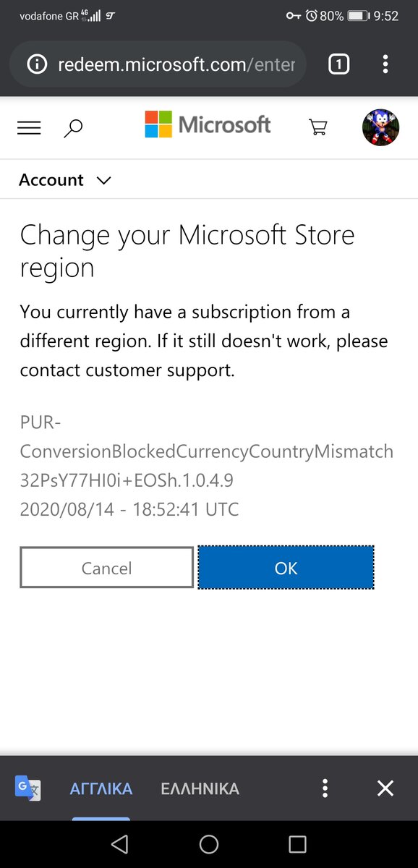The image size is (418, 868).
Task: Open the profile avatar picture
Action: coord(380,128)
